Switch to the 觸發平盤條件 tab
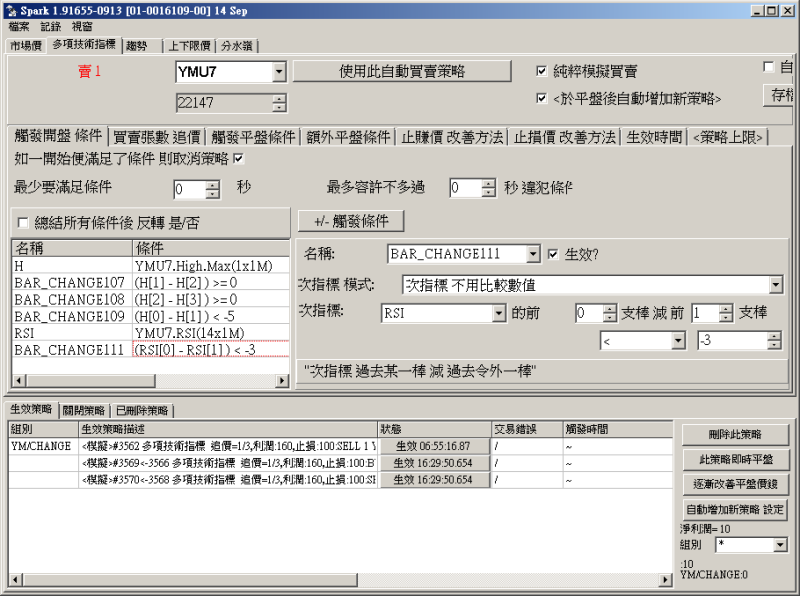This screenshot has width=800, height=596. (x=254, y=137)
